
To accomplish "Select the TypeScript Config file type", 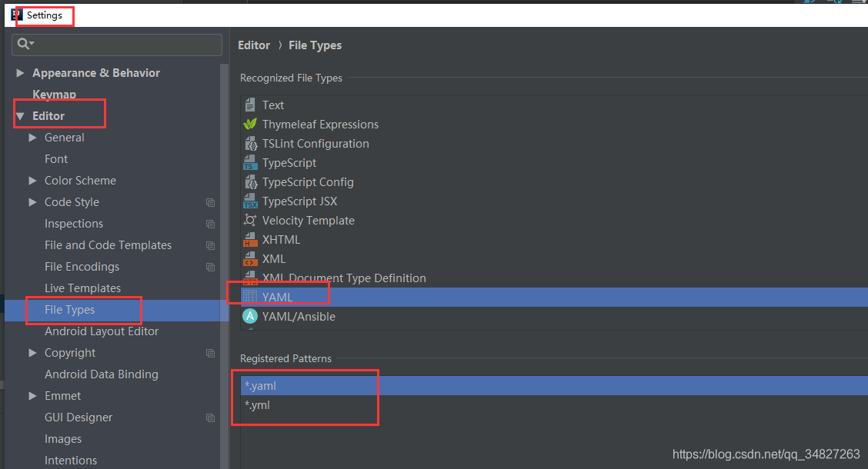I will [x=554, y=182].
